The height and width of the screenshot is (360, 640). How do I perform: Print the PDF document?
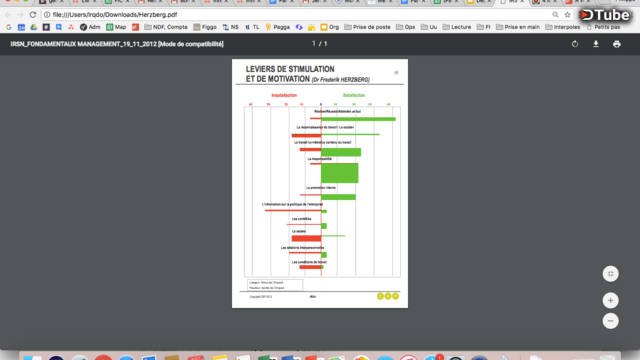point(617,44)
